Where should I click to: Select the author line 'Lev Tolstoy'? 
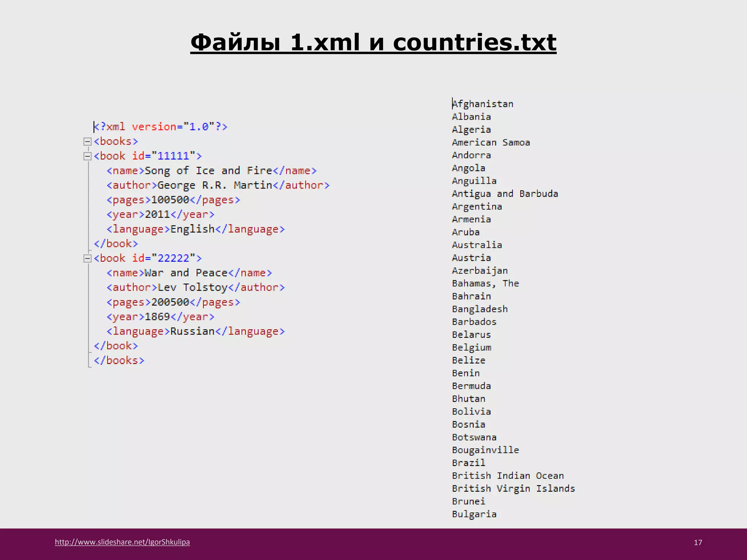tap(196, 287)
